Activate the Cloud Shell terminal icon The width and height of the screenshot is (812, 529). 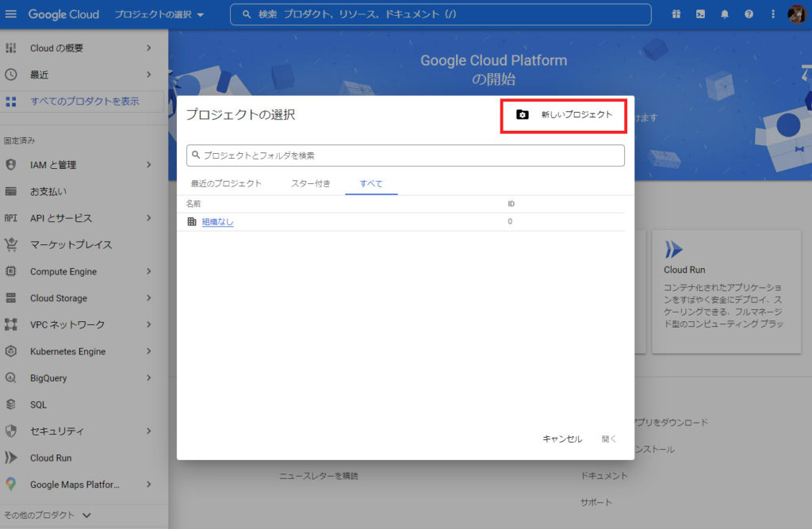click(701, 14)
